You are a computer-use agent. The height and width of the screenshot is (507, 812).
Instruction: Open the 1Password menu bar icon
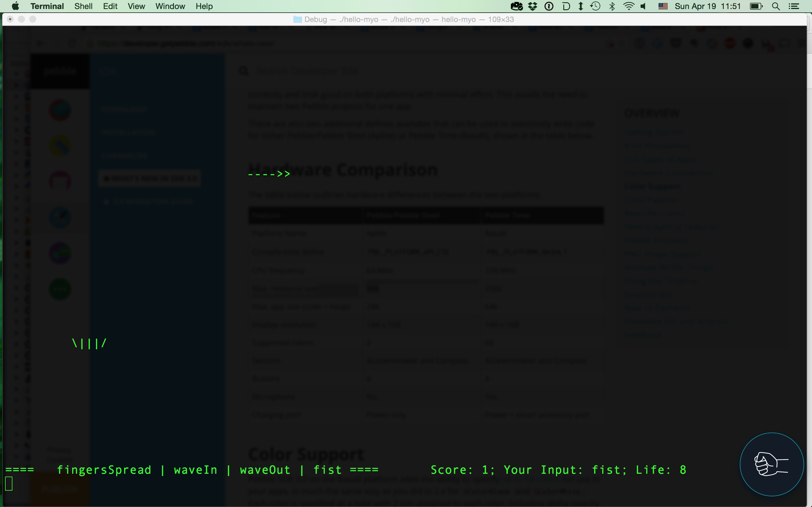pyautogui.click(x=549, y=6)
